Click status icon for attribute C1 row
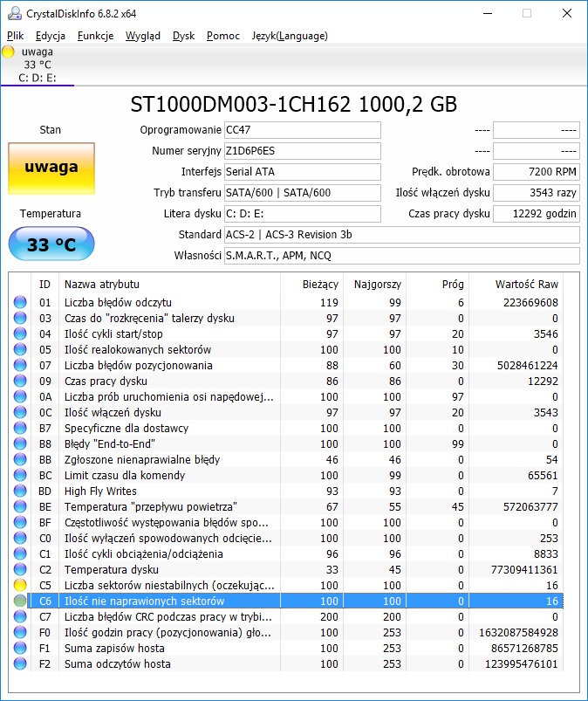588x701 pixels. coord(20,553)
